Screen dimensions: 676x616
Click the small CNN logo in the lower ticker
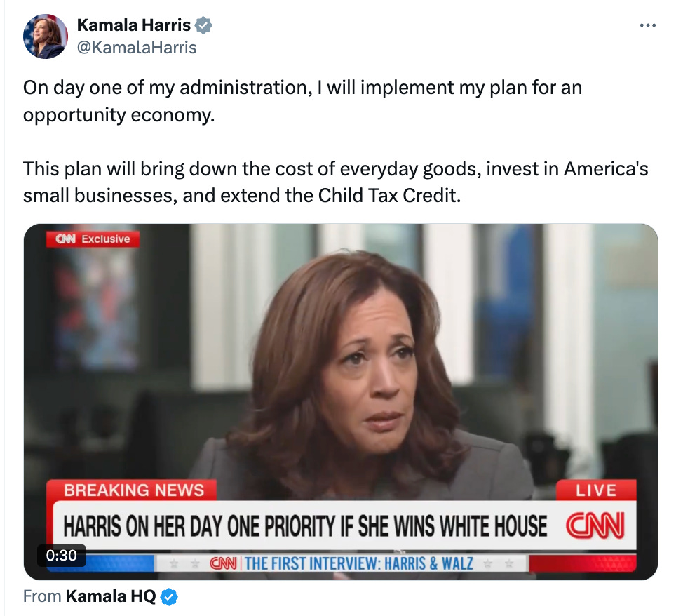coord(223,563)
